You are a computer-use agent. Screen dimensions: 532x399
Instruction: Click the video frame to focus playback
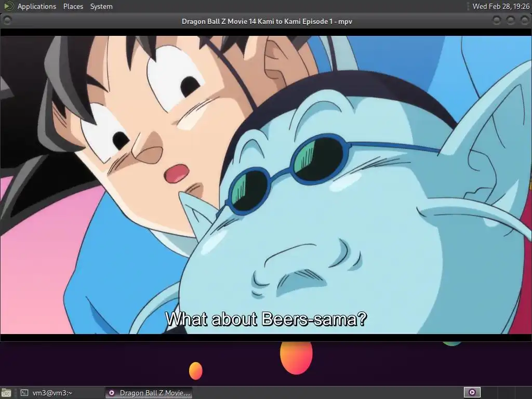click(266, 184)
